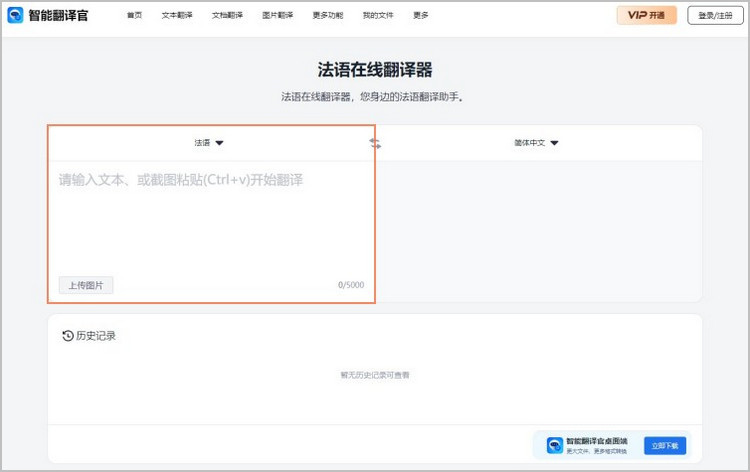Open the 图片翻译 menu item
750x472 pixels.
click(x=277, y=15)
